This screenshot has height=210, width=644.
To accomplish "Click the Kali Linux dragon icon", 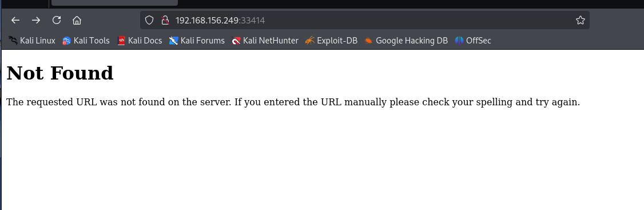I will tap(13, 41).
